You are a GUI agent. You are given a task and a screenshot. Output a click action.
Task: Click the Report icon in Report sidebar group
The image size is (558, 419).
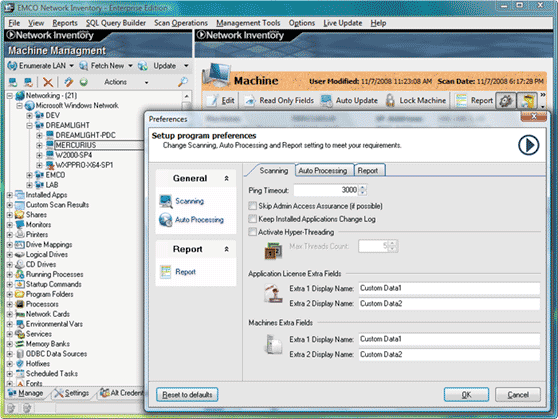pos(165,272)
